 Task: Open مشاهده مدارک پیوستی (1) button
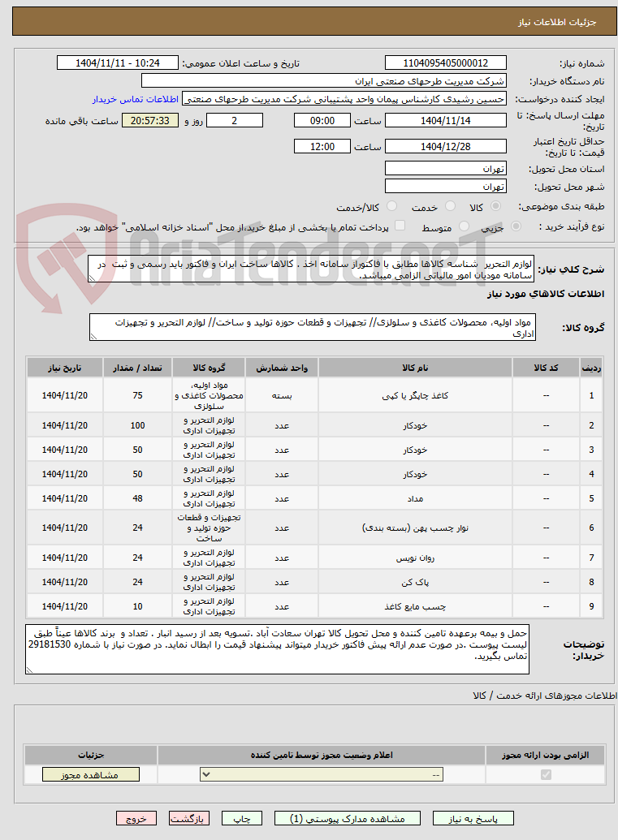(x=348, y=819)
